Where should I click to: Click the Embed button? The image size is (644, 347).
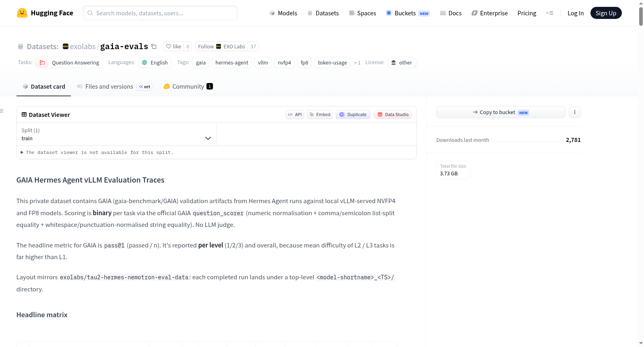[320, 114]
